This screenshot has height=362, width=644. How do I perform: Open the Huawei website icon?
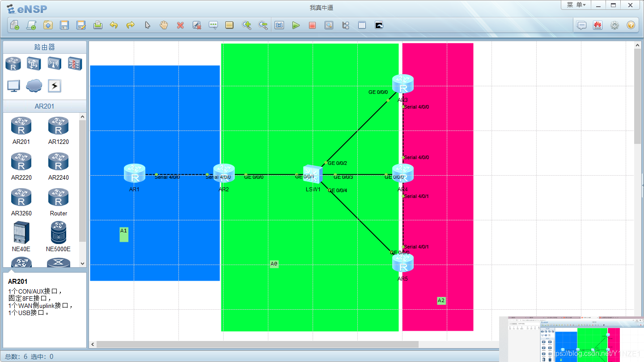(597, 25)
